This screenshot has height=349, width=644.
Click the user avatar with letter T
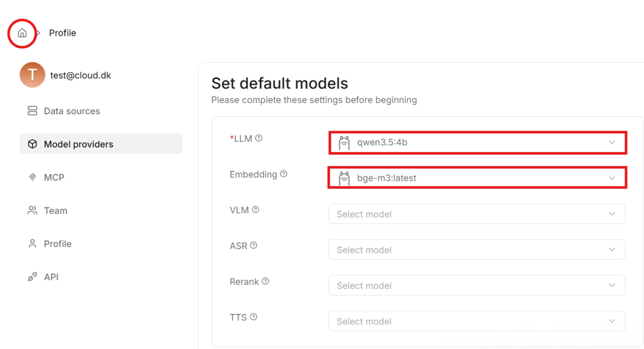click(32, 75)
